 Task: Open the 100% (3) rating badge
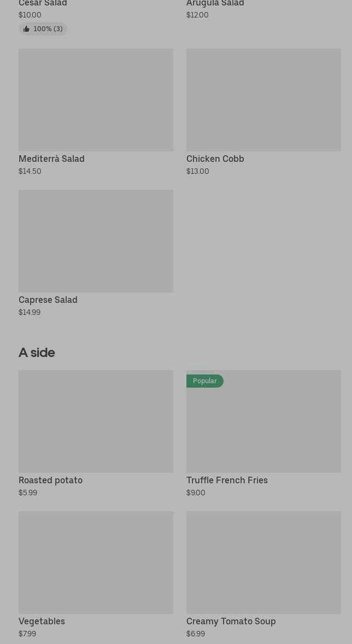[43, 29]
